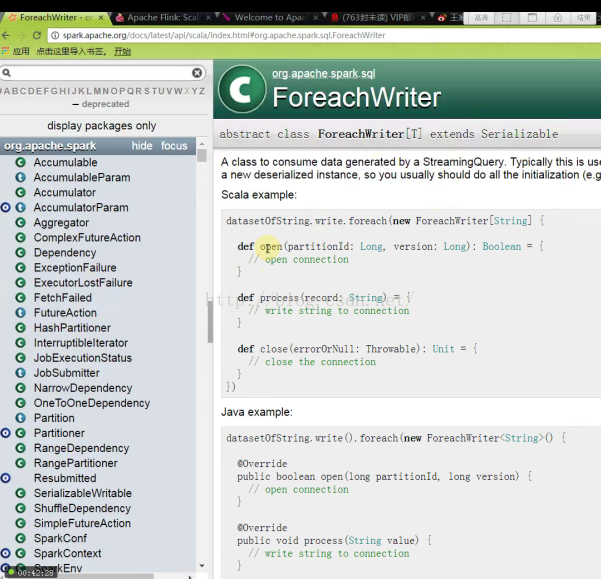This screenshot has height=579, width=601.
Task: Open the InterruptibleIterator class
Action: pos(81,343)
